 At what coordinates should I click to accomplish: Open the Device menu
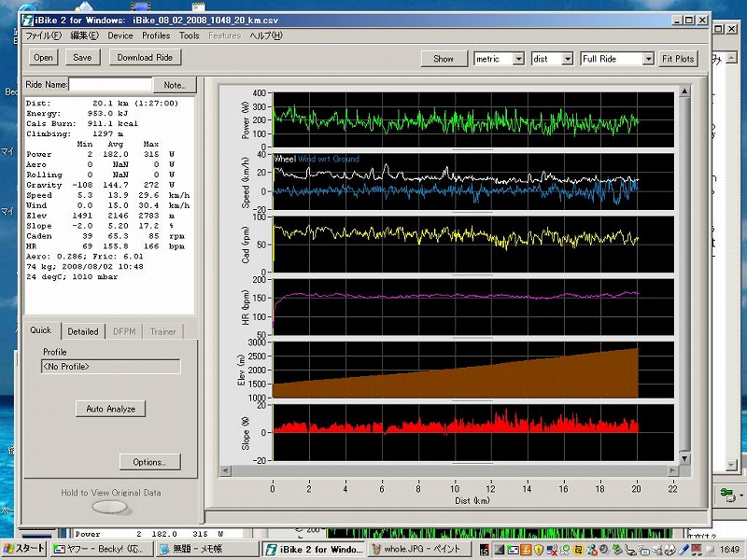coord(120,35)
